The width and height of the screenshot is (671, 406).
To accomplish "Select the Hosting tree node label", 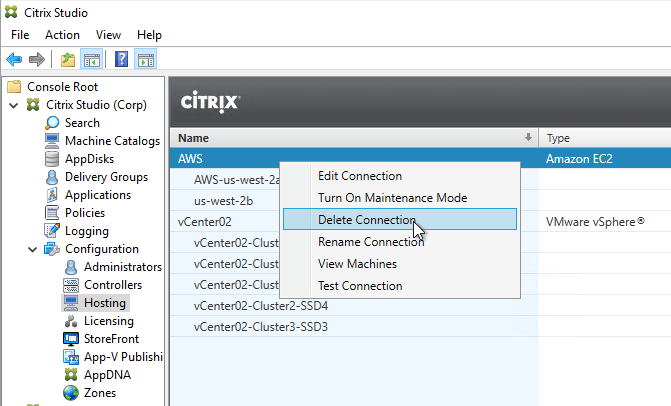I will click(x=105, y=303).
